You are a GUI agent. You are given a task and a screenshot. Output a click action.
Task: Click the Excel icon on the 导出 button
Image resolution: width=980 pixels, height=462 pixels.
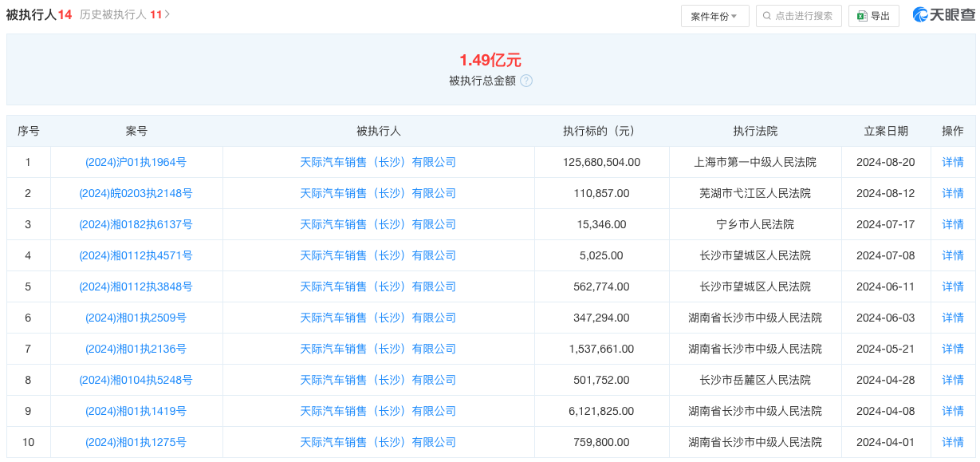tap(862, 16)
